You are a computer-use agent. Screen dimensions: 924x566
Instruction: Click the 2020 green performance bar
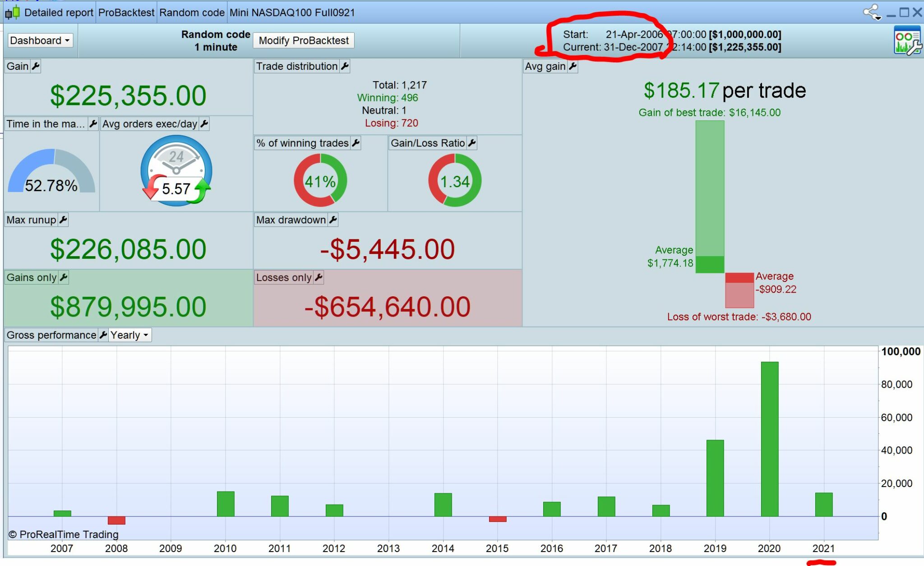tap(769, 438)
